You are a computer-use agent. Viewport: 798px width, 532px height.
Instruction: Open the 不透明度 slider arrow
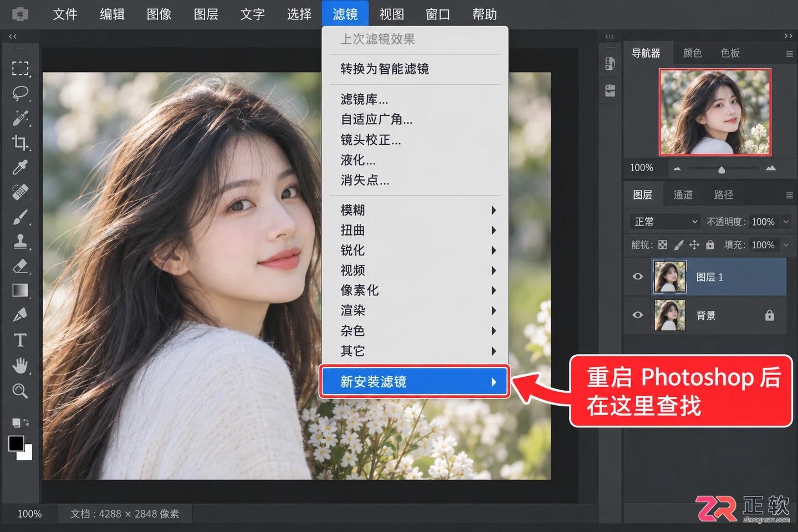(x=786, y=222)
